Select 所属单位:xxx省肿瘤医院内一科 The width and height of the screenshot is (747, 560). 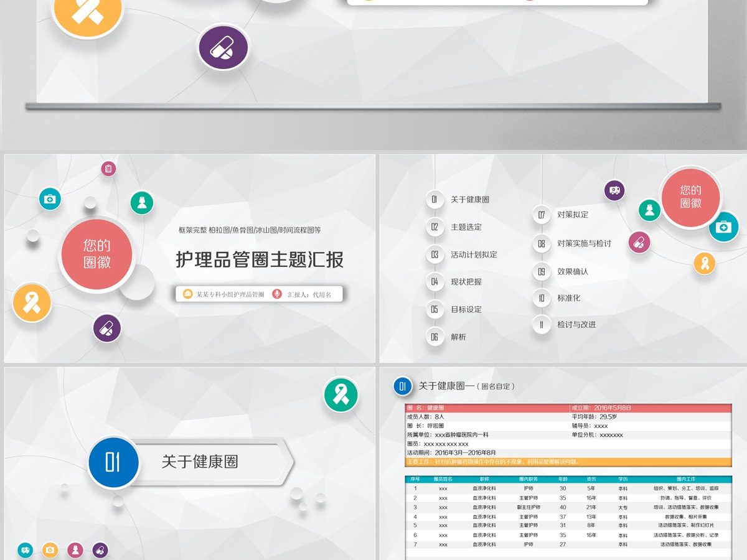coord(448,435)
